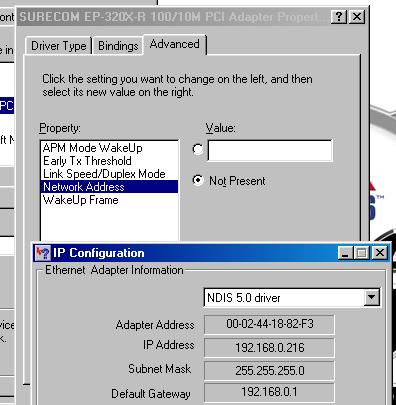Click the Adapter Address value 00-02-44-18-82-F3
Image resolution: width=396 pixels, height=405 pixels.
point(269,324)
